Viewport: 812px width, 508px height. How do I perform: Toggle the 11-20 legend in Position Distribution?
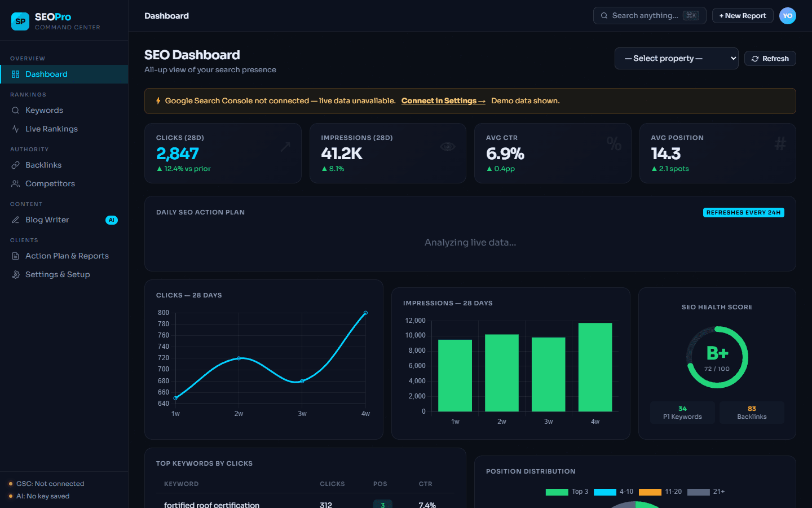660,492
